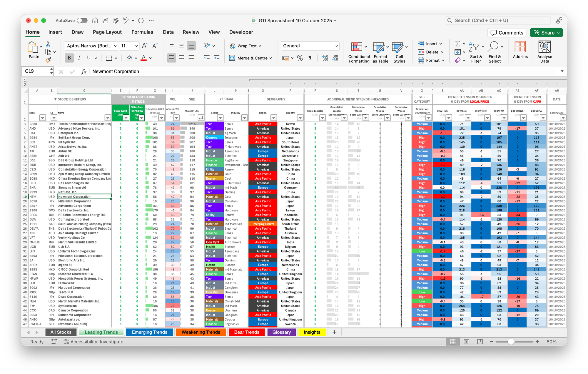Click the percent style icon
Screen dimensions: 588x374
point(300,58)
